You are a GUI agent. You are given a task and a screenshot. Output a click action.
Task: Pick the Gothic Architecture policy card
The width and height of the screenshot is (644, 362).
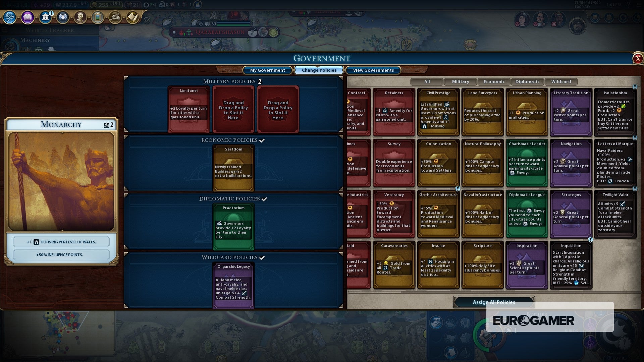pos(438,214)
